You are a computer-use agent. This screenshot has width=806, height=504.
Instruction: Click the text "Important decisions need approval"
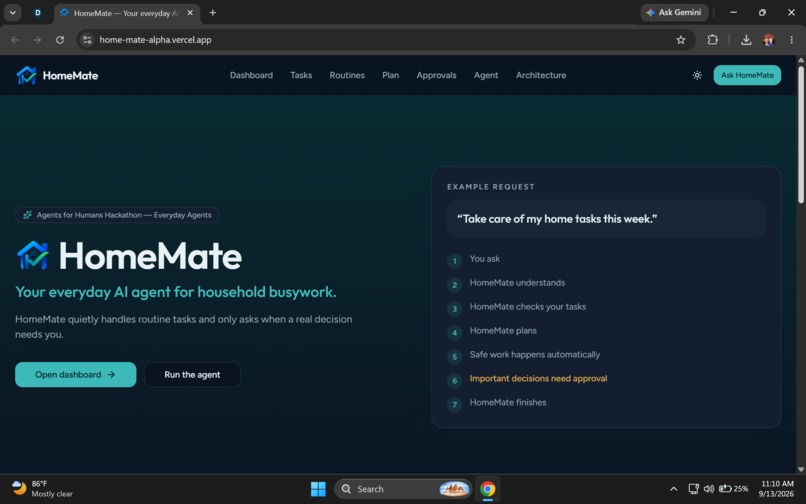(538, 379)
